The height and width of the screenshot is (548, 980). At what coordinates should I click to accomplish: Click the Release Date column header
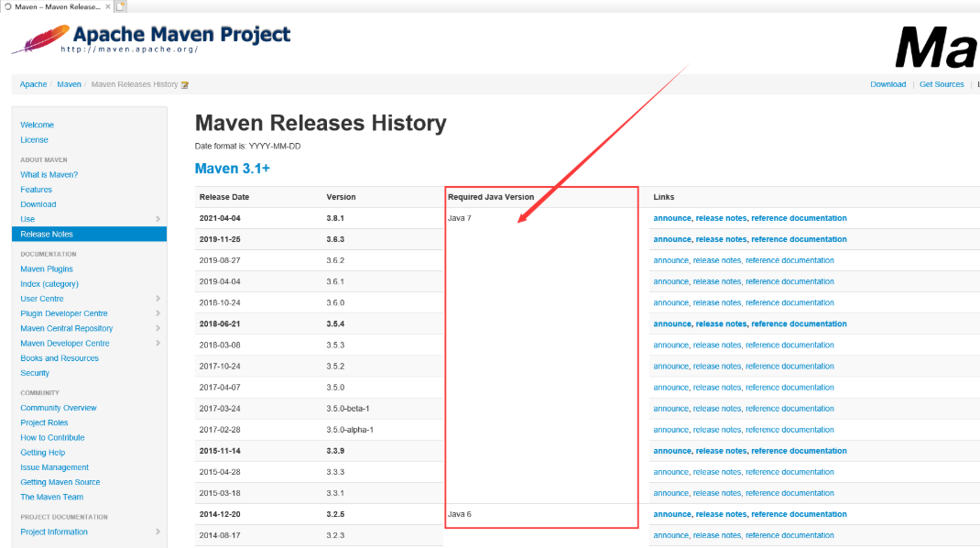(x=224, y=197)
